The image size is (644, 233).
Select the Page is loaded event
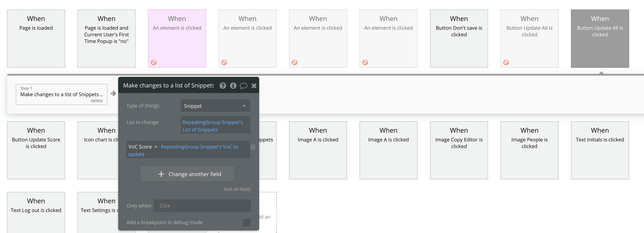point(36,39)
